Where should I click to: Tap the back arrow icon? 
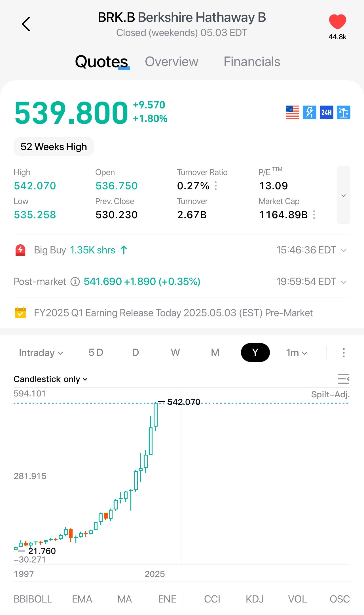(x=26, y=24)
